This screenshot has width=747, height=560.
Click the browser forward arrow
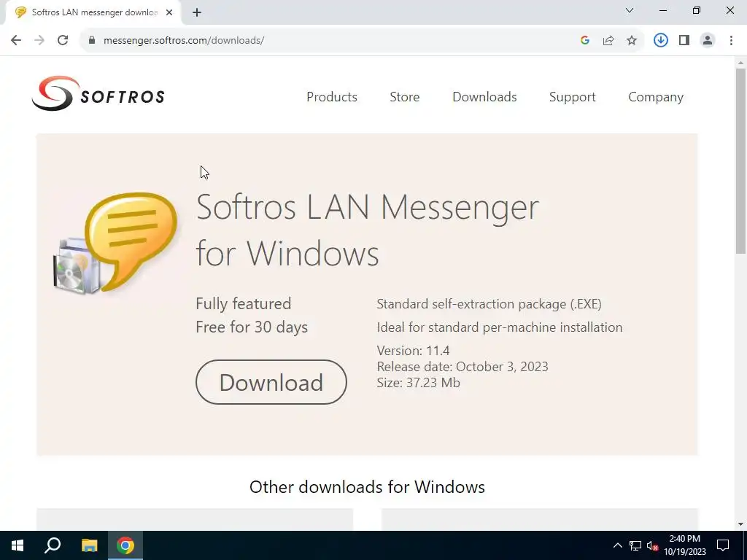pyautogui.click(x=39, y=41)
